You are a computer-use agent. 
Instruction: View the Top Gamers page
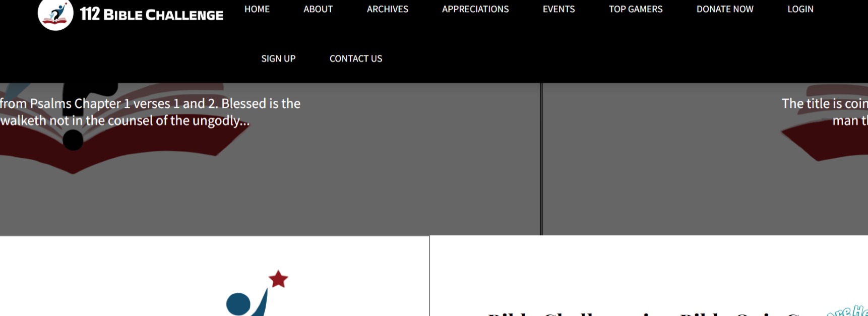pos(636,9)
